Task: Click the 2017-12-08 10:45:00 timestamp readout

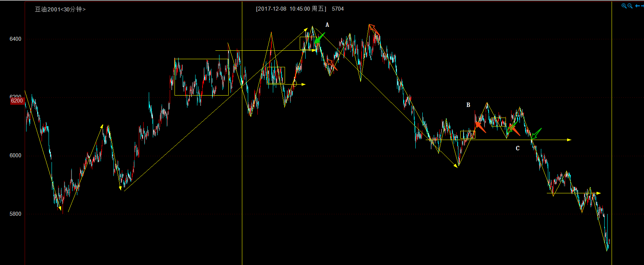Action: pos(291,9)
